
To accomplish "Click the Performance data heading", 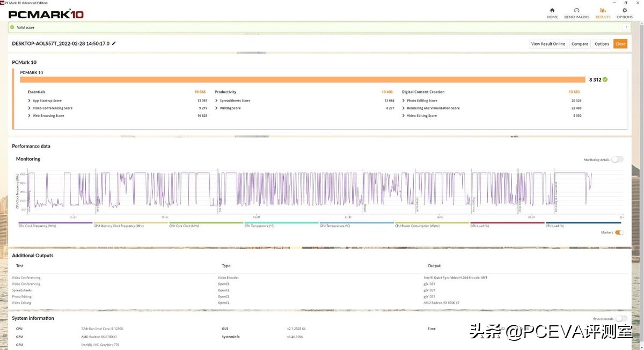I will 31,146.
